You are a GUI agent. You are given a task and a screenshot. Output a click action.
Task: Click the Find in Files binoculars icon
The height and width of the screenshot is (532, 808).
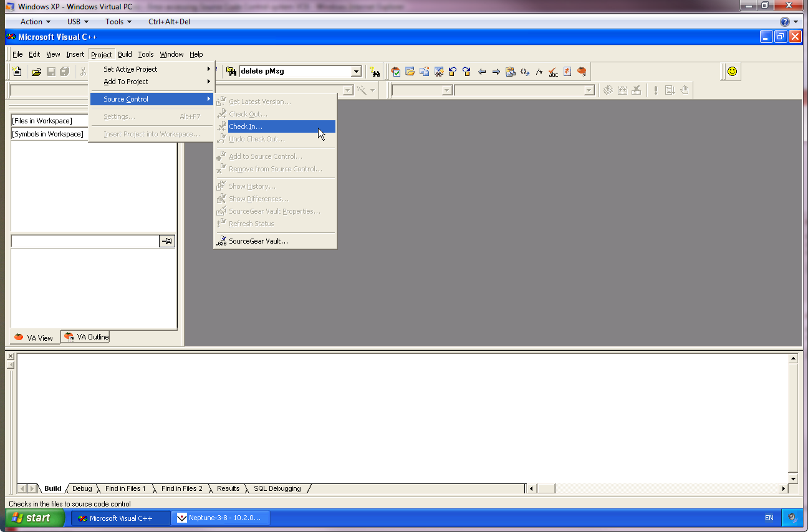pos(231,72)
